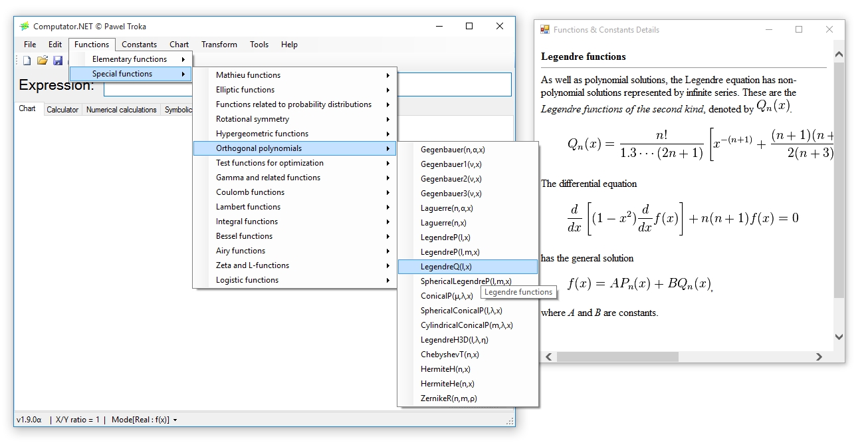Expand the Airy functions submenu
868x447 pixels.
tap(294, 251)
